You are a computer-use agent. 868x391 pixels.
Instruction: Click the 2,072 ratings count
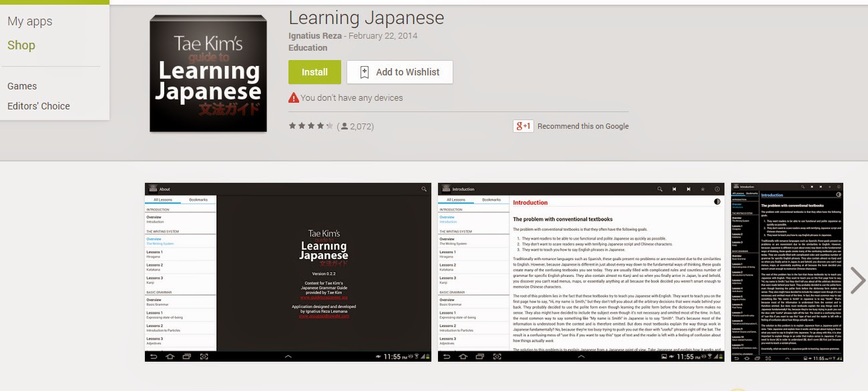[x=357, y=126]
